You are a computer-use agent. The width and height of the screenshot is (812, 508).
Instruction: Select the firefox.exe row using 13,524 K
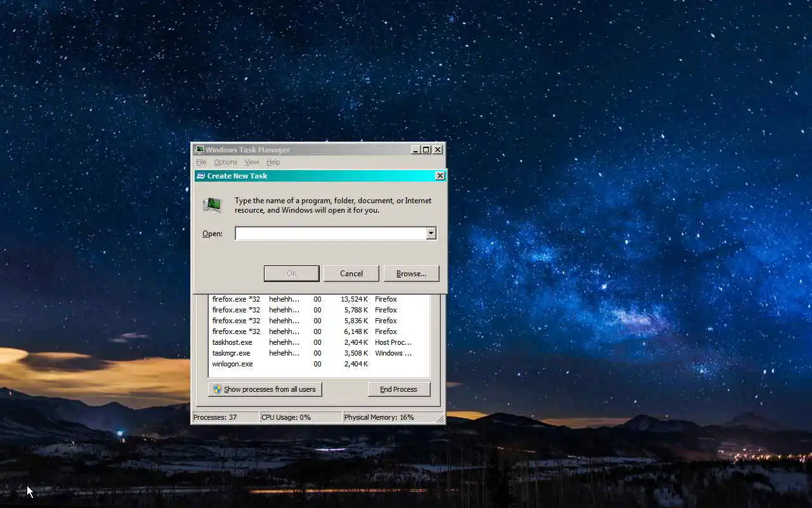(x=320, y=299)
